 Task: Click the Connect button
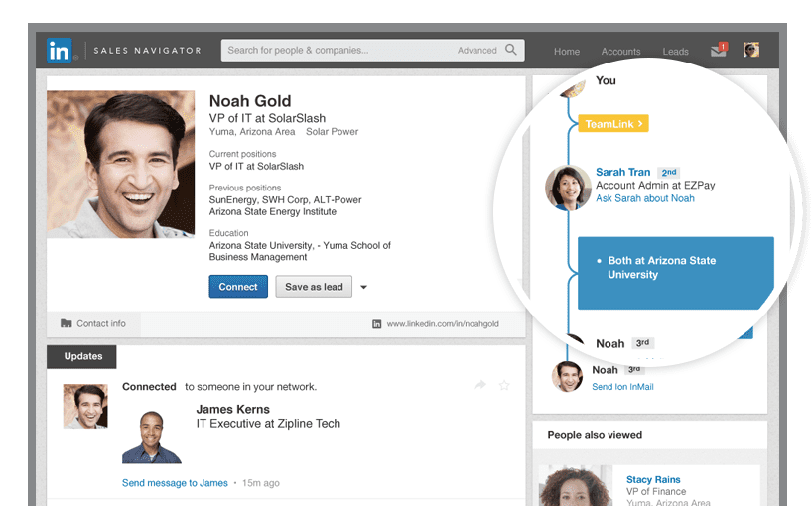[238, 287]
